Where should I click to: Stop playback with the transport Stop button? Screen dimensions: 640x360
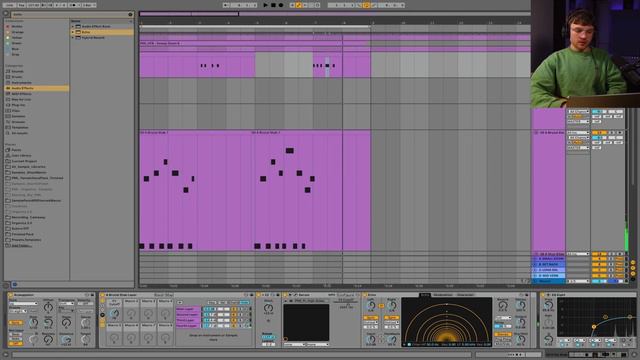click(x=273, y=5)
